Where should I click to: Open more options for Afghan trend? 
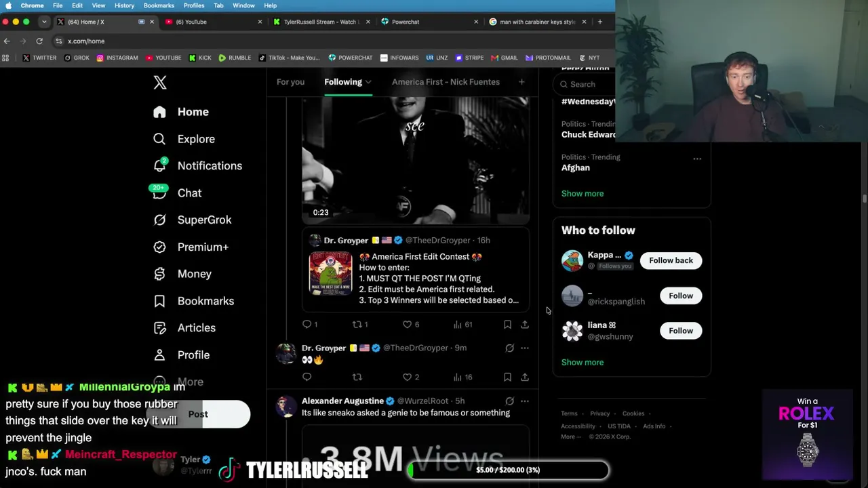697,159
